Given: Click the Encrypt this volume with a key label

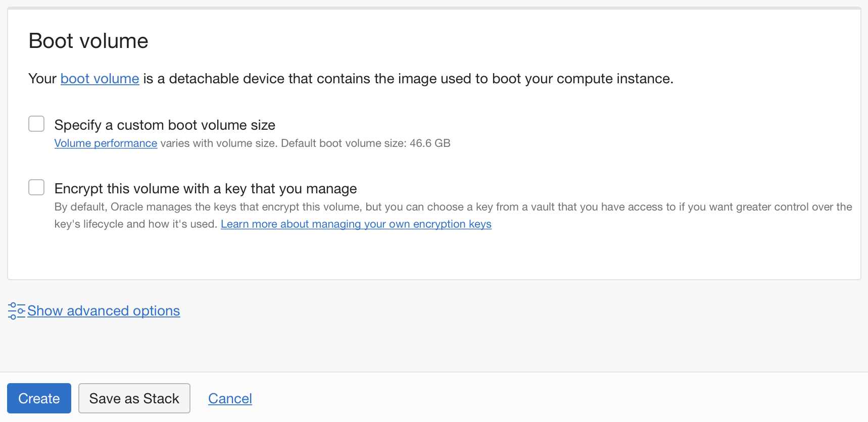Looking at the screenshot, I should (x=206, y=189).
